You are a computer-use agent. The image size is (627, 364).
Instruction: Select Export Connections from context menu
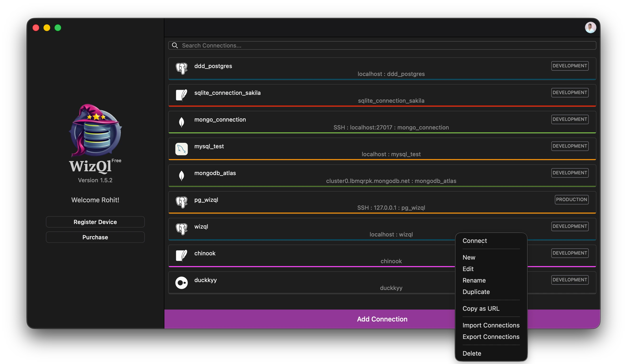491,336
